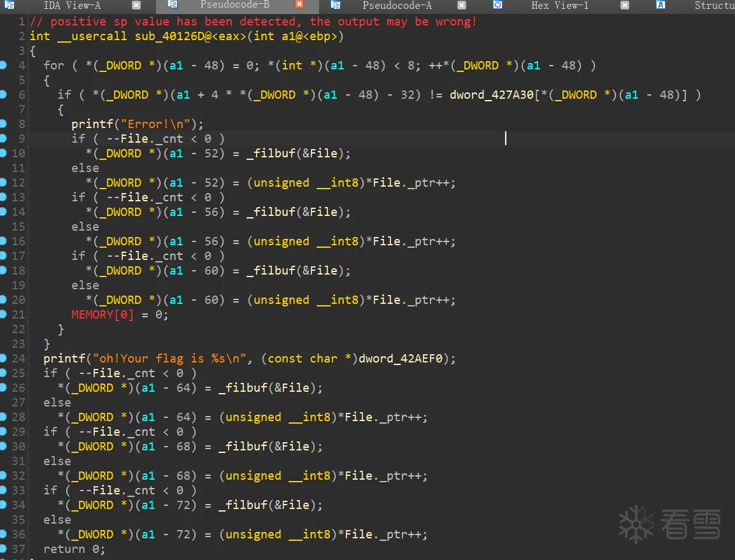Toggle breakpoint dot on line 21

[x=3, y=314]
